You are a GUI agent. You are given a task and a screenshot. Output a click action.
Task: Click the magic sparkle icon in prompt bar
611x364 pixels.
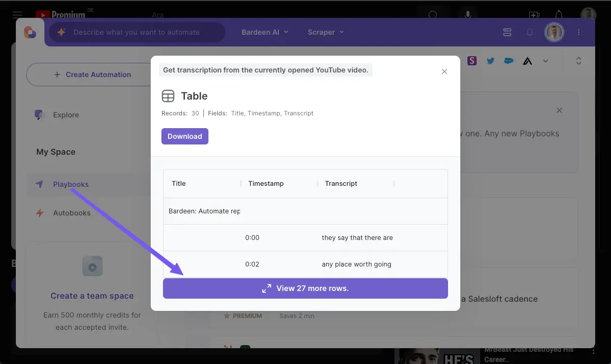[x=61, y=32]
